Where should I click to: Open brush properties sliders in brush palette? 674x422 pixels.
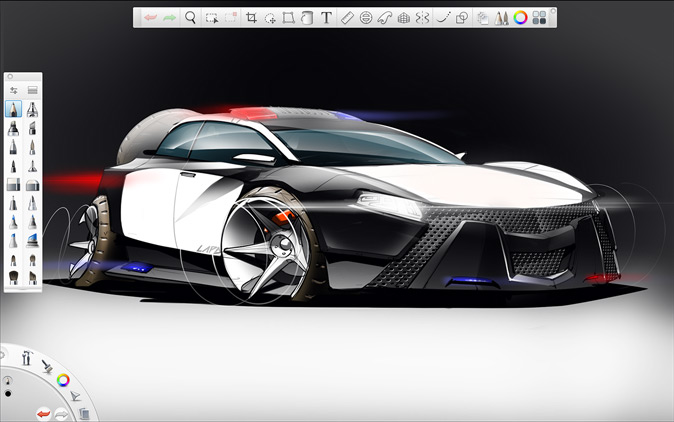coord(14,90)
